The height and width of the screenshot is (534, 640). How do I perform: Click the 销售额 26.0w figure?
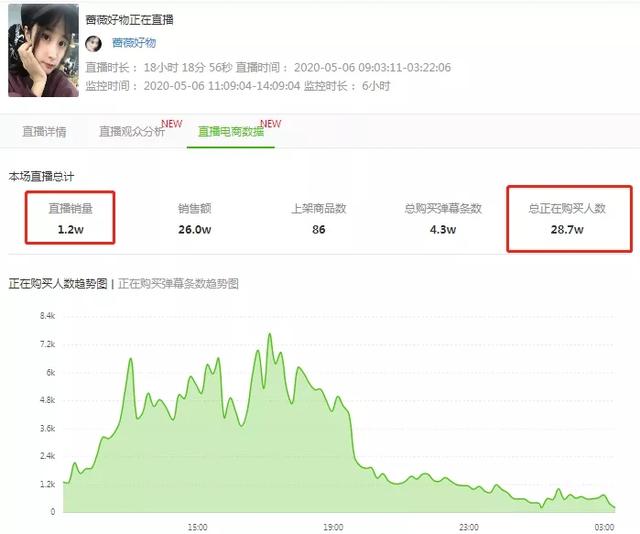[194, 229]
